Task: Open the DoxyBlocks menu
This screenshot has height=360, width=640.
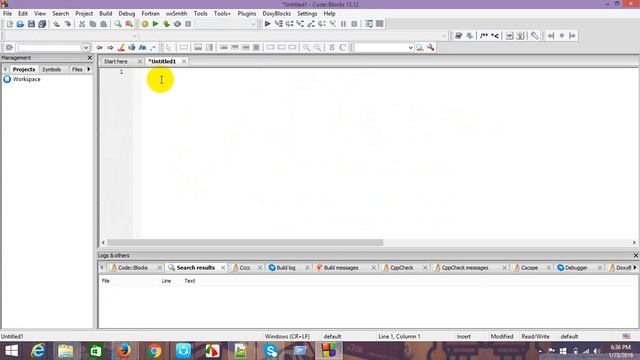Action: click(276, 13)
